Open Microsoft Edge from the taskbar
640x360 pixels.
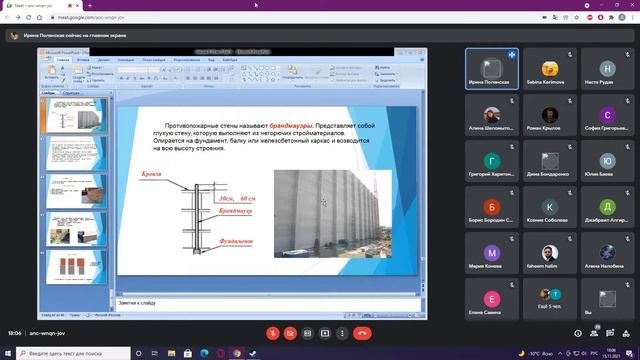click(204, 353)
